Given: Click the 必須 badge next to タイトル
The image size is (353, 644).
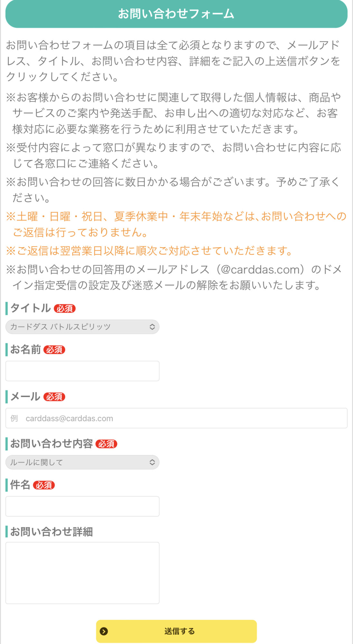Looking at the screenshot, I should (65, 308).
